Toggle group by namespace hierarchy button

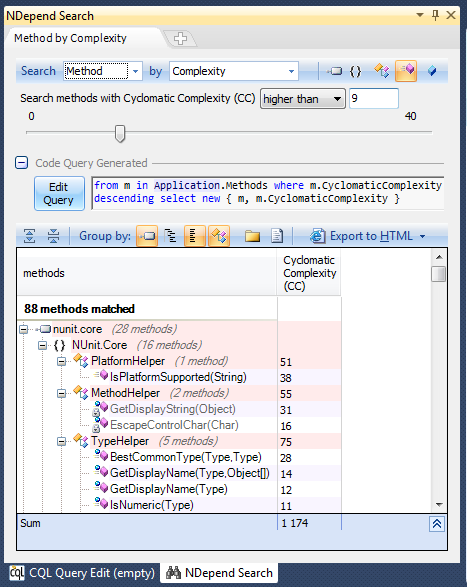click(171, 236)
